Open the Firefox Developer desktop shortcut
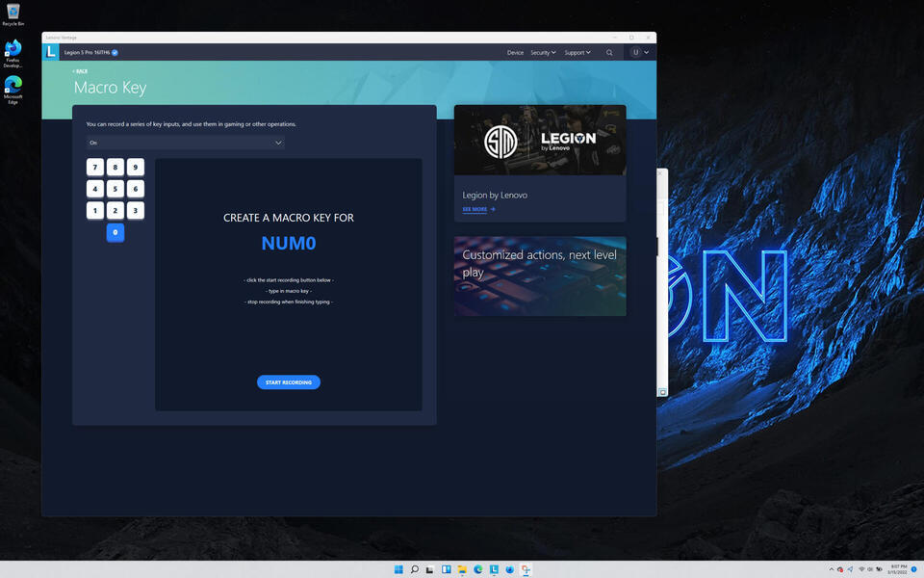 coord(13,54)
